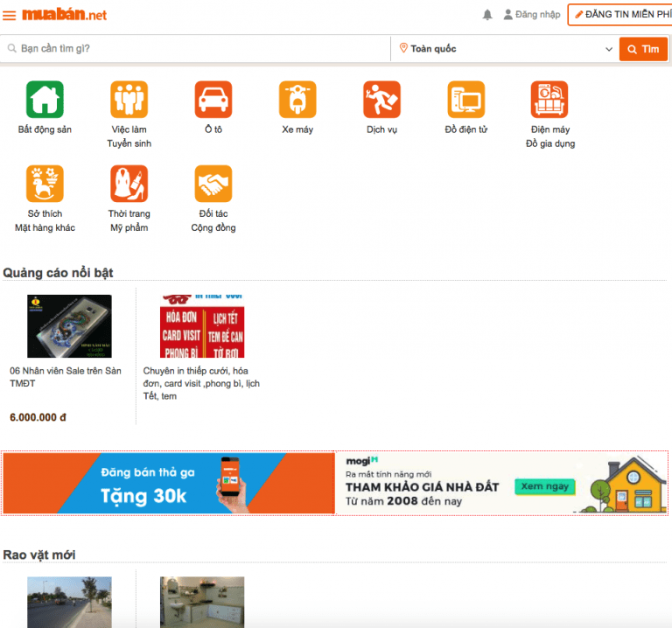Open the Đối tác Cộng đồng handshake icon
This screenshot has width=672, height=628.
(x=213, y=184)
